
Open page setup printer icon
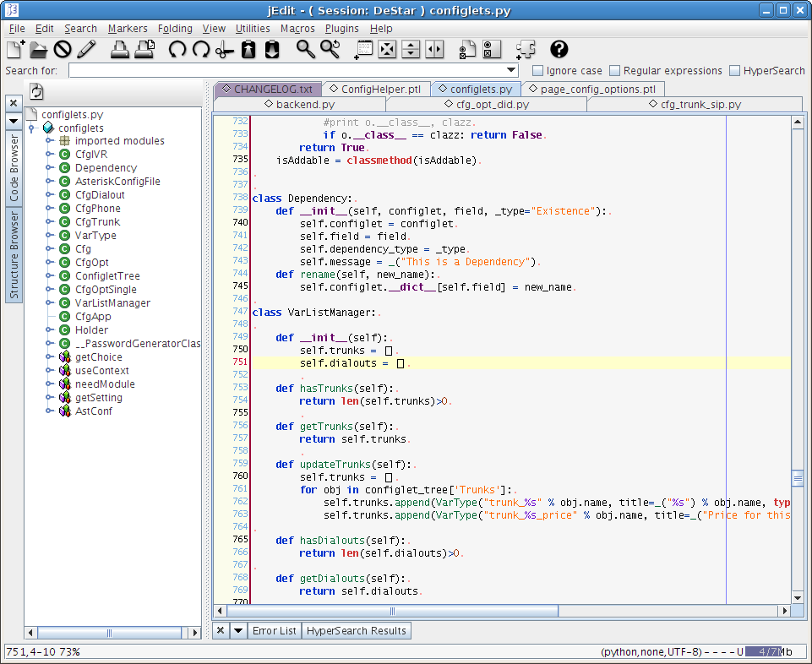tap(144, 50)
